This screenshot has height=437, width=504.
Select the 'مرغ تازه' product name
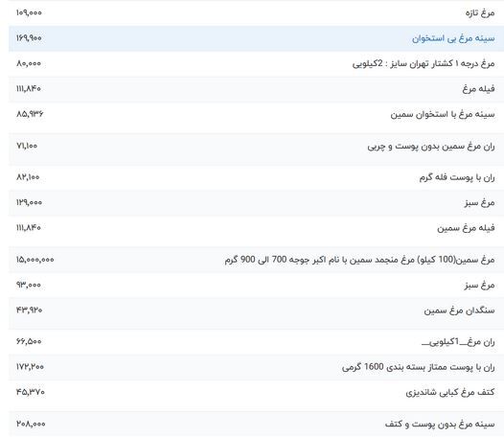click(x=480, y=12)
